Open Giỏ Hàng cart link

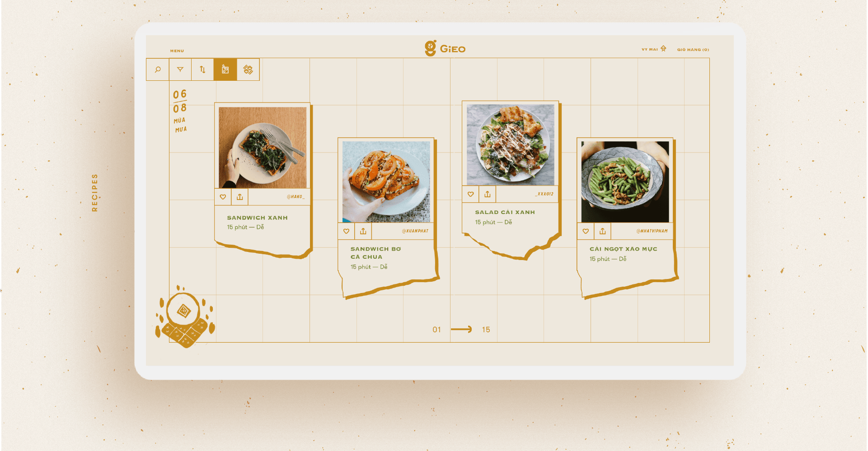(x=693, y=50)
